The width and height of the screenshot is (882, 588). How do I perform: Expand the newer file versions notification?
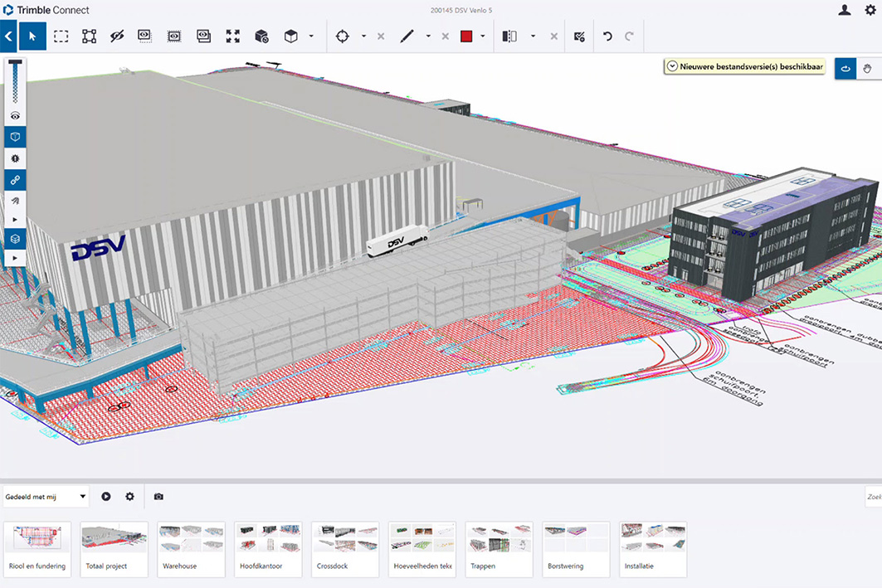(x=672, y=66)
